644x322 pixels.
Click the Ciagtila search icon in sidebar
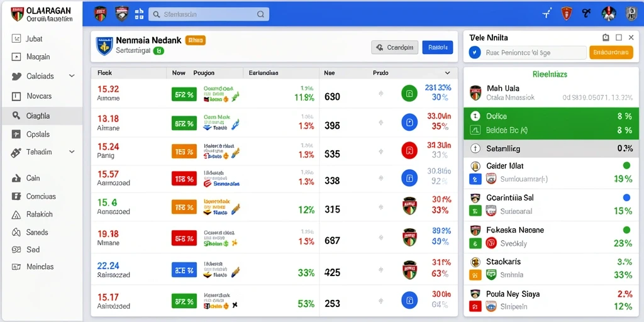pos(16,116)
